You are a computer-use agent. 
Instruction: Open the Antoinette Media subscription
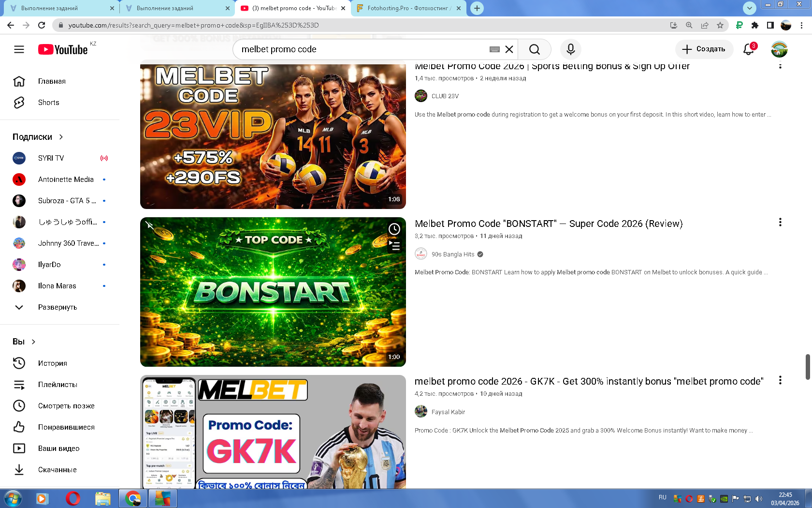[60, 179]
